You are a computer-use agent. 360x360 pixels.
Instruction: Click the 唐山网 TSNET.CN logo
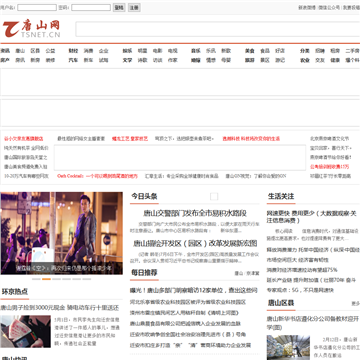click(32, 29)
